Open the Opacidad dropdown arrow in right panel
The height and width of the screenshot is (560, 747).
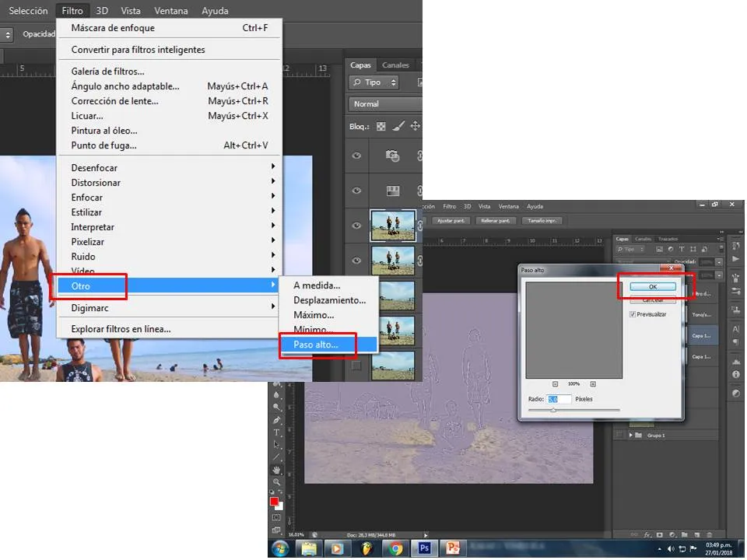719,262
